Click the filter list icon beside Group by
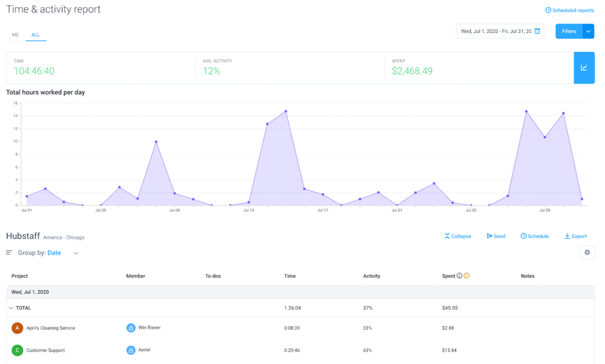The image size is (605, 364). pos(8,252)
